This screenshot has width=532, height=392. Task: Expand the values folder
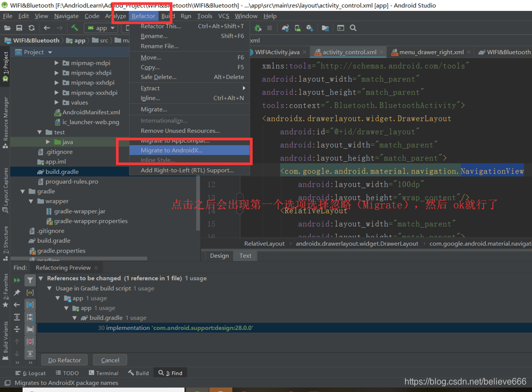tap(56, 102)
